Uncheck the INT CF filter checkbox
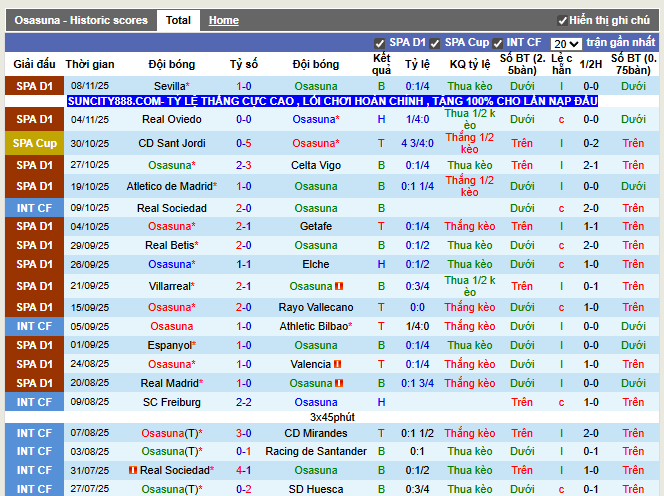664x496 pixels. pos(498,43)
